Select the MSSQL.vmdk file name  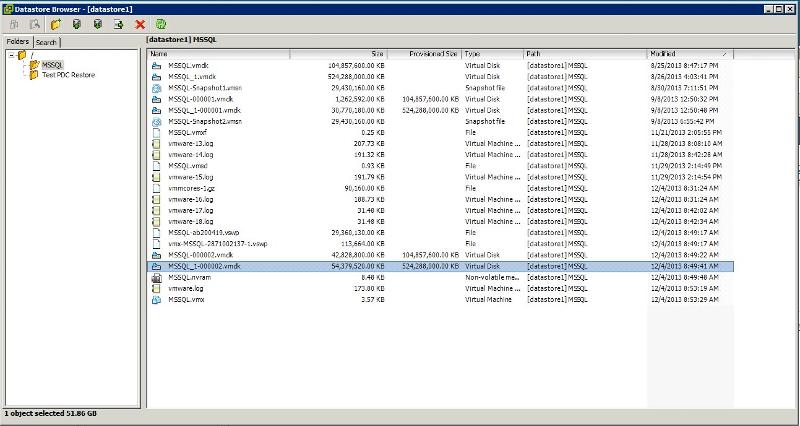click(188, 66)
